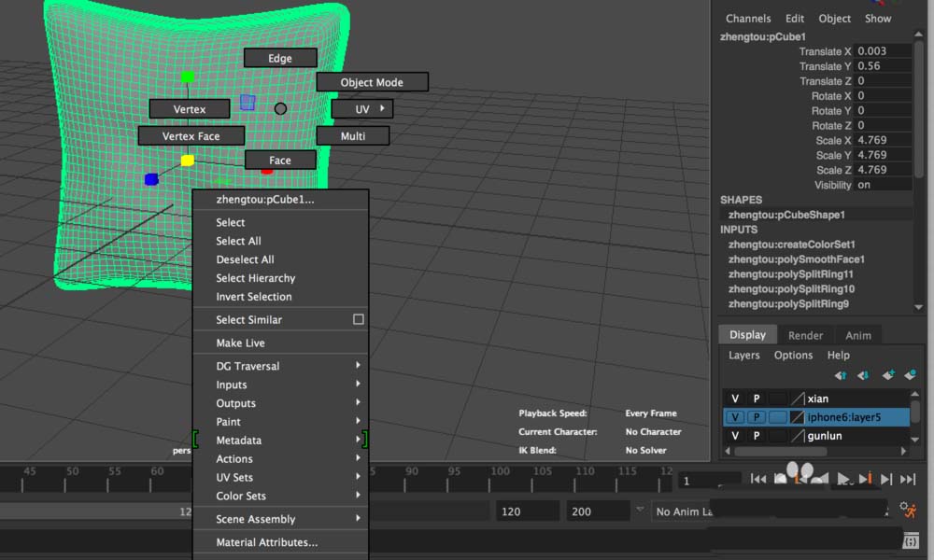The width and height of the screenshot is (934, 560).
Task: Open the script editor icon
Action: [911, 541]
